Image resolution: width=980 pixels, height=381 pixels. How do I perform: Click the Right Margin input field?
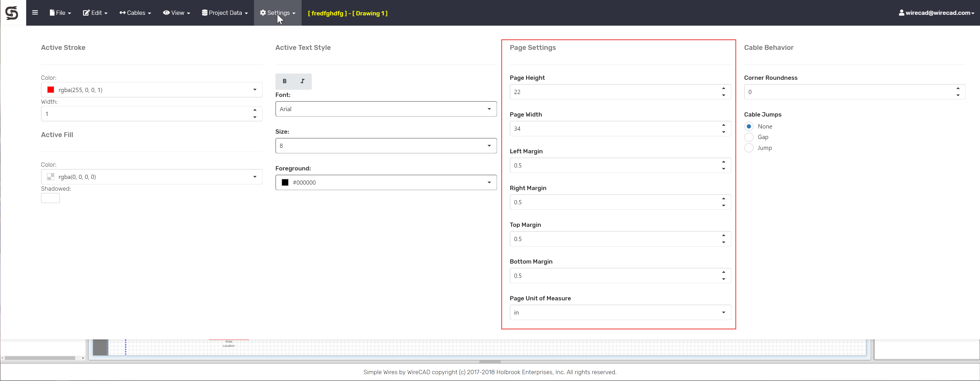click(x=620, y=202)
